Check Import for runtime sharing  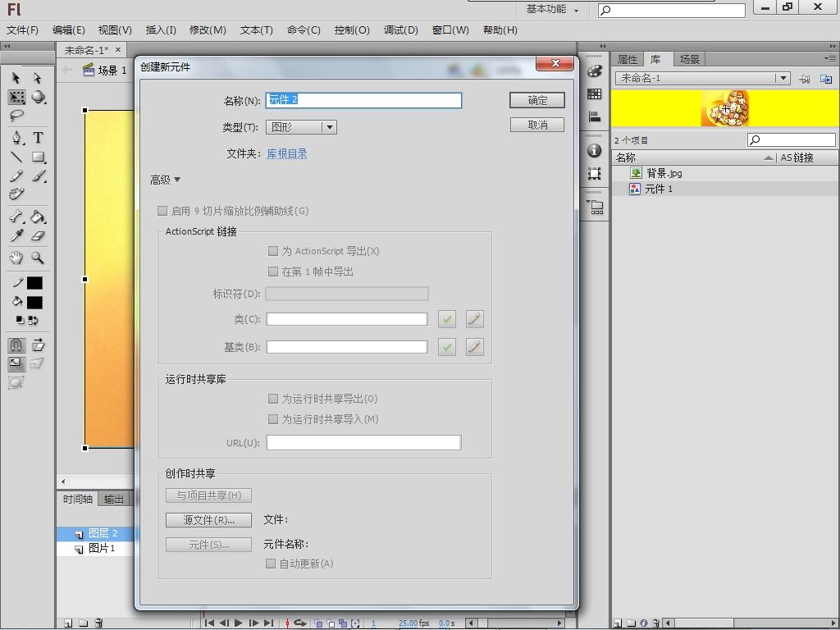(x=272, y=419)
